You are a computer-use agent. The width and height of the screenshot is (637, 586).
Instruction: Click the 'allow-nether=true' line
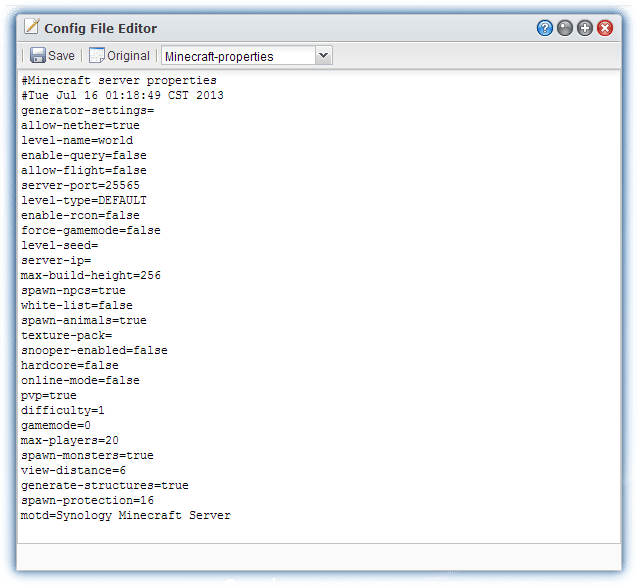[80, 126]
